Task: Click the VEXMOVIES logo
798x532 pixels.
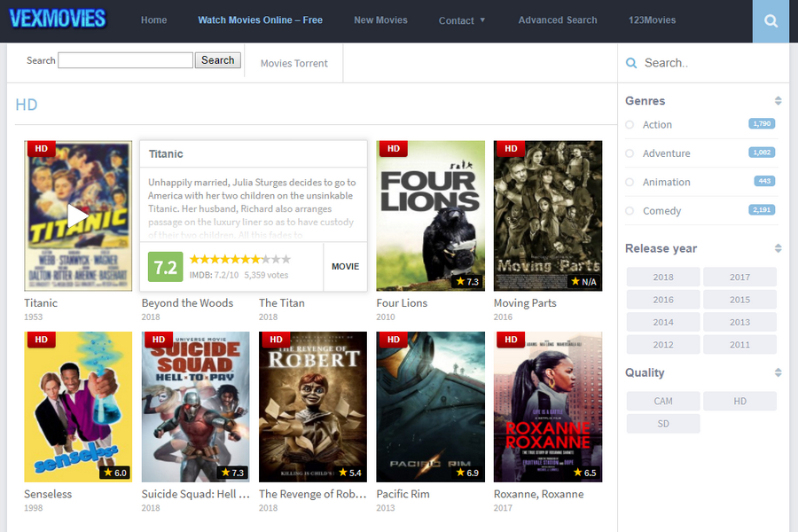Action: tap(58, 19)
